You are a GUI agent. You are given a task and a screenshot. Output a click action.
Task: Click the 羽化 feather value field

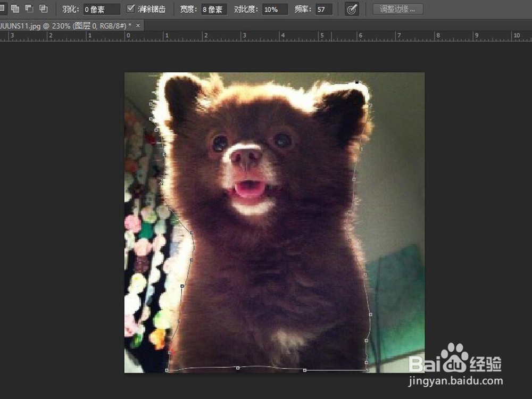click(101, 9)
